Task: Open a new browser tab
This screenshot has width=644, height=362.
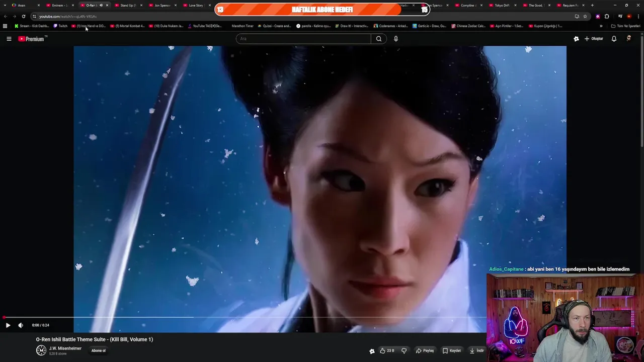Action: click(x=592, y=5)
